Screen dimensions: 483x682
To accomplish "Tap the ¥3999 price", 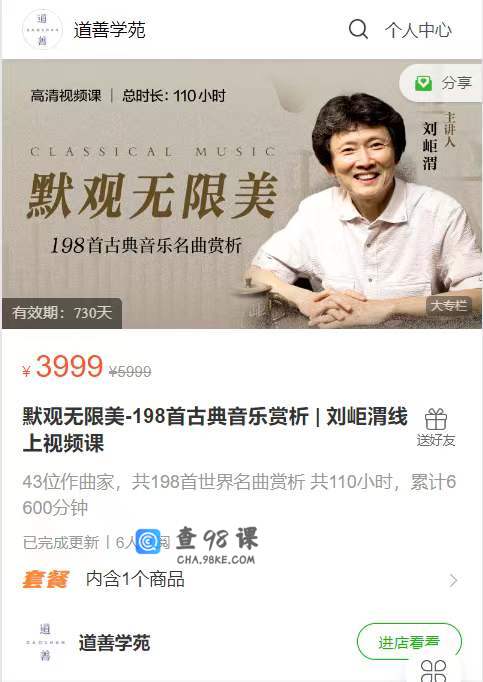I will [63, 366].
